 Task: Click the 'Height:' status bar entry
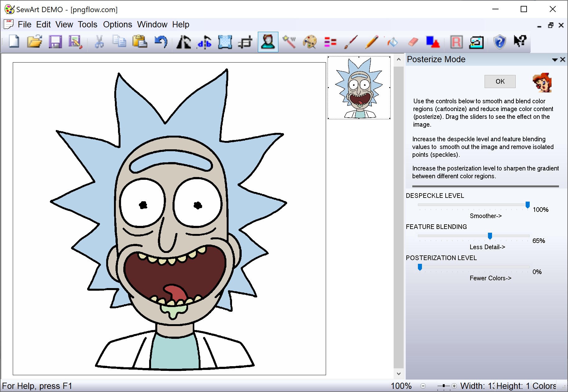click(x=513, y=386)
